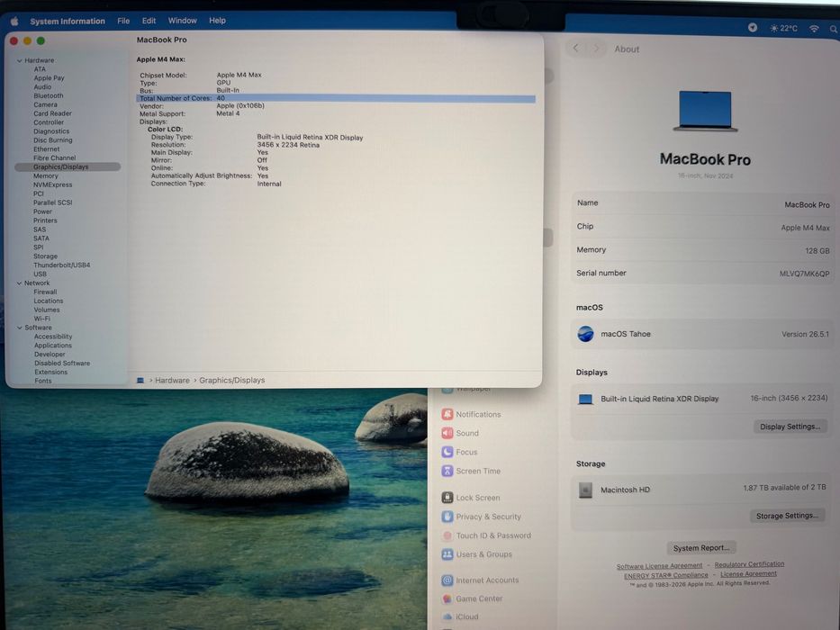Open Sound in System Settings
840x630 pixels.
pos(460,433)
